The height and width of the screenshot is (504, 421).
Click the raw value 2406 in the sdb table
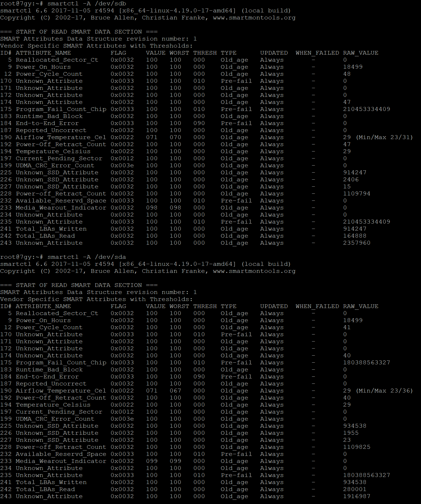tap(351, 180)
